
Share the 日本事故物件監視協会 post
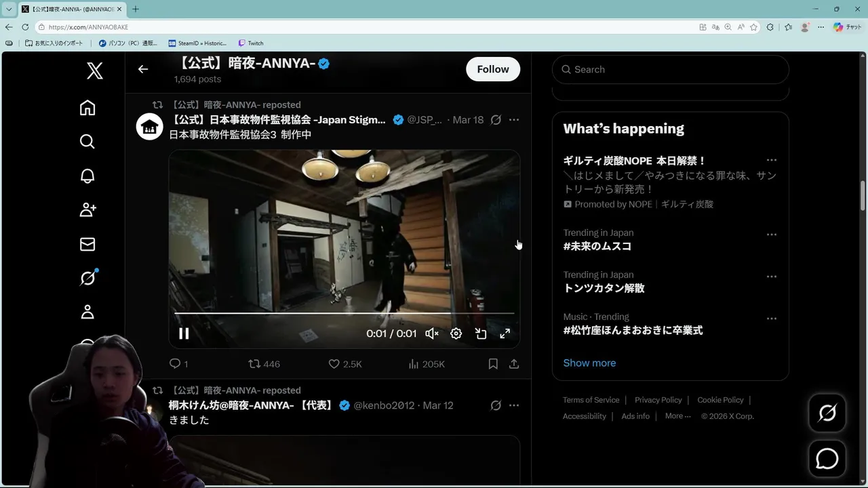(x=514, y=364)
